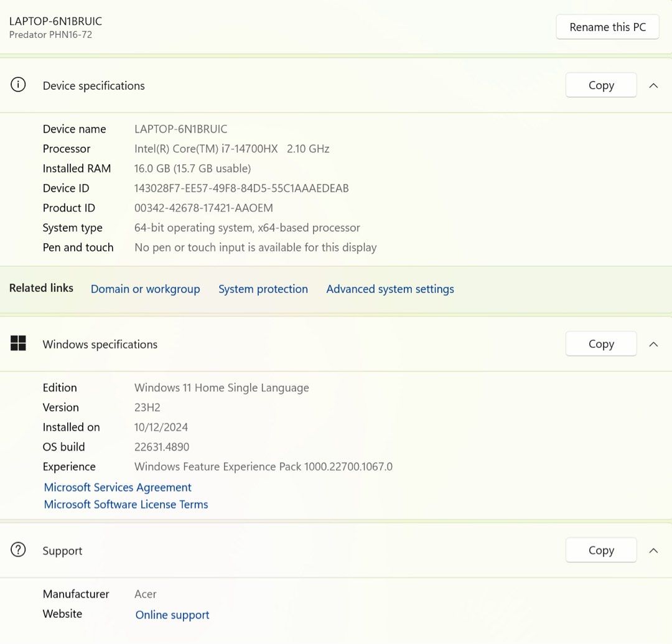Click the Device specifications info icon
This screenshot has width=672, height=644.
(18, 85)
